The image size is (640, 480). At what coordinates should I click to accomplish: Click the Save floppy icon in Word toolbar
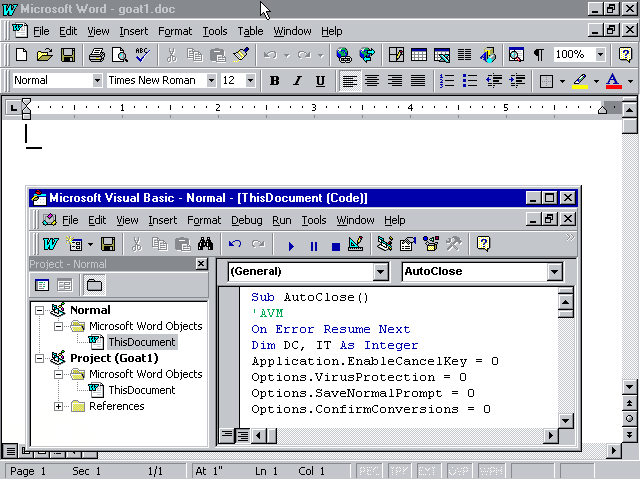click(68, 54)
